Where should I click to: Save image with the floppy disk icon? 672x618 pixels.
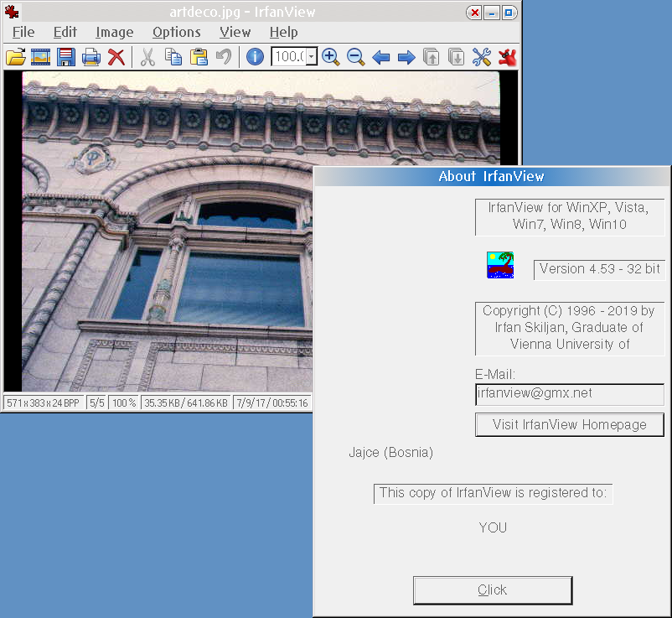coord(66,57)
